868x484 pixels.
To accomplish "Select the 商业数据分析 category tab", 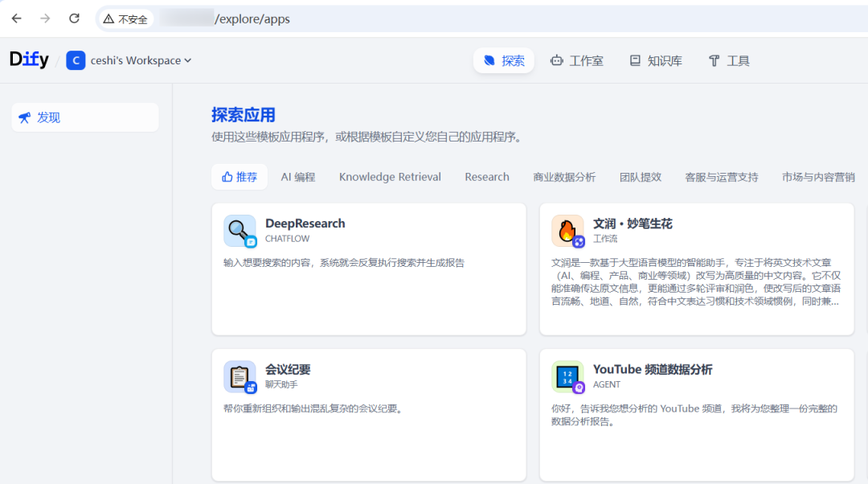I will click(x=564, y=177).
